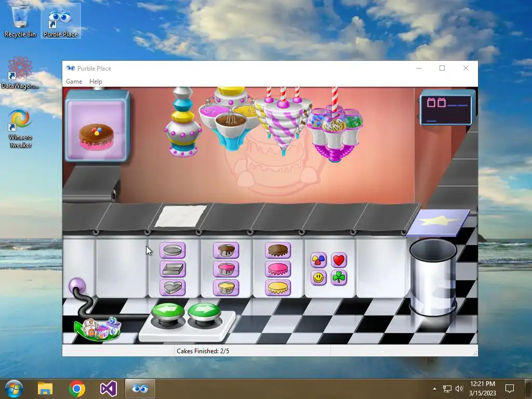
Task: Select the round cake pan button
Action: coord(172,250)
